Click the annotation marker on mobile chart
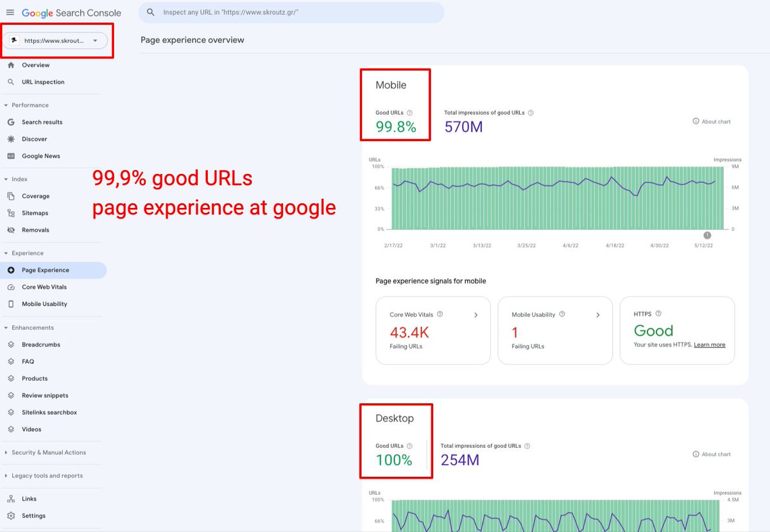Image resolution: width=770 pixels, height=532 pixels. tap(707, 235)
